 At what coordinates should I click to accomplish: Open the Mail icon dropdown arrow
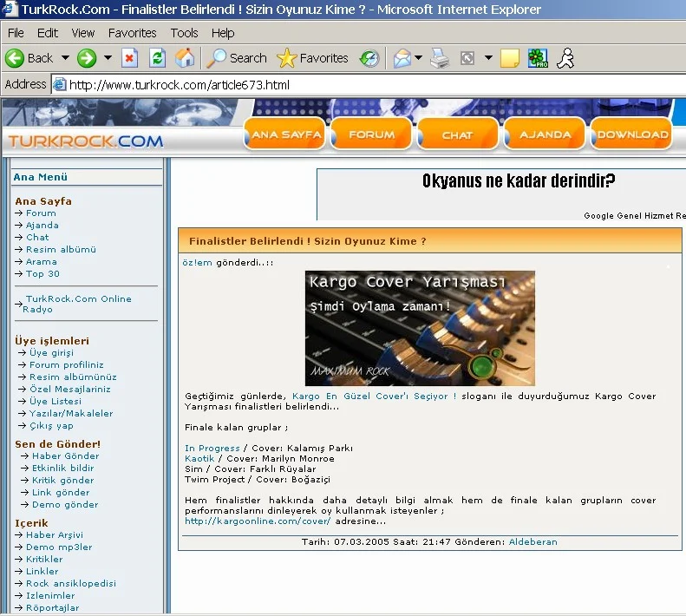(x=418, y=58)
